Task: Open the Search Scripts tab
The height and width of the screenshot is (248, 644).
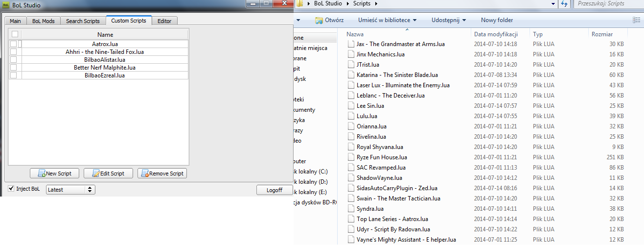Action: 83,21
